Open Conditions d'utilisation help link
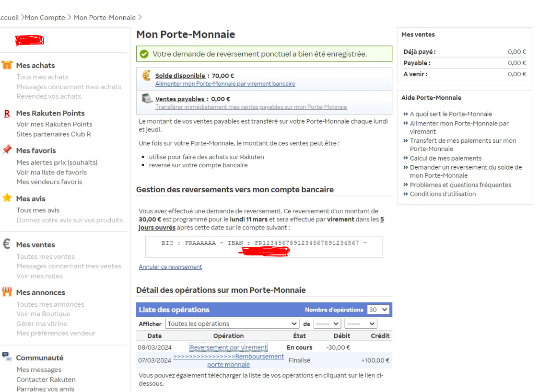This screenshot has width=551, height=392. coord(443,194)
